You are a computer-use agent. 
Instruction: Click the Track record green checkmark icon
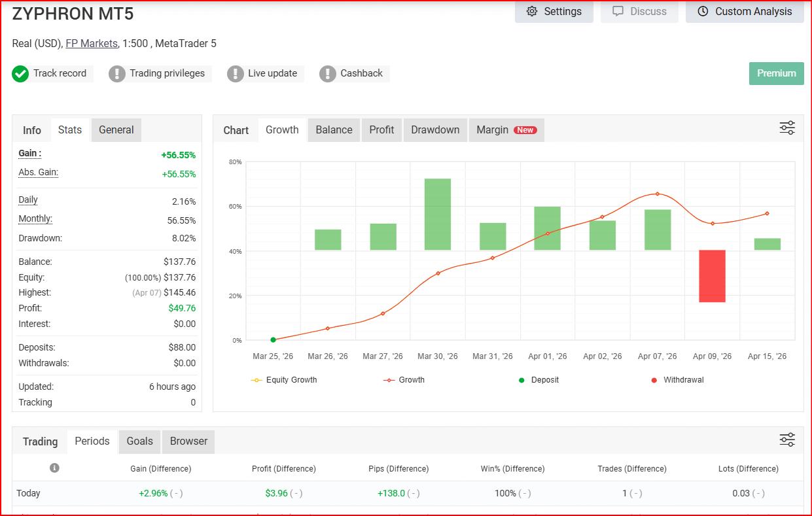point(20,73)
